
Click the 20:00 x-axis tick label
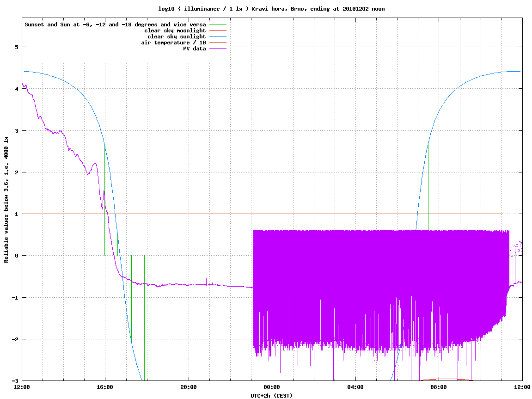coord(189,387)
